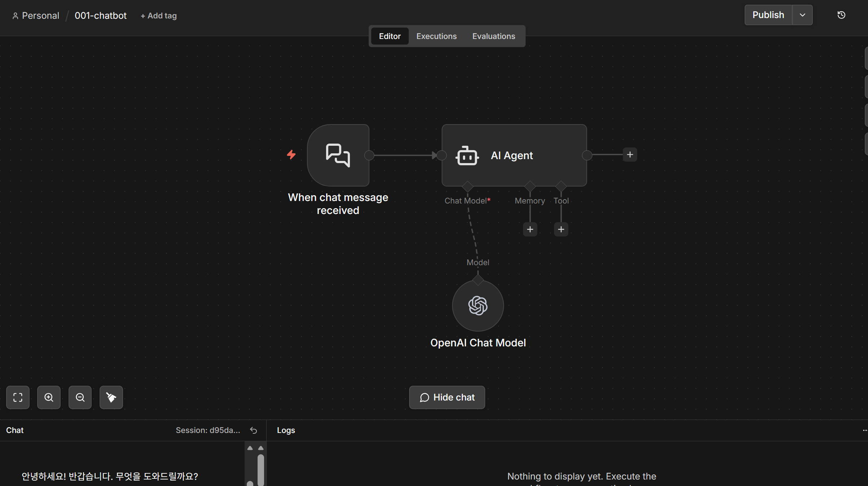Image resolution: width=868 pixels, height=486 pixels.
Task: Open the Evaluations tab
Action: pos(493,36)
